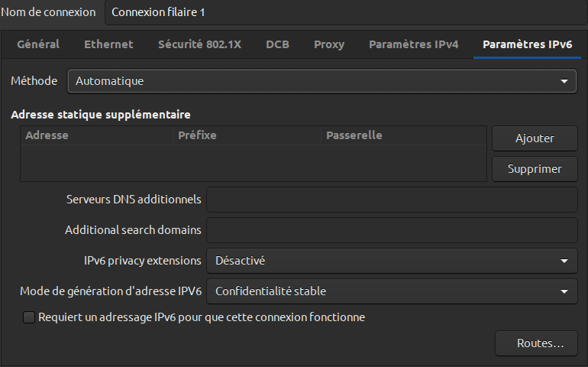Click the Ajouter button

point(535,138)
